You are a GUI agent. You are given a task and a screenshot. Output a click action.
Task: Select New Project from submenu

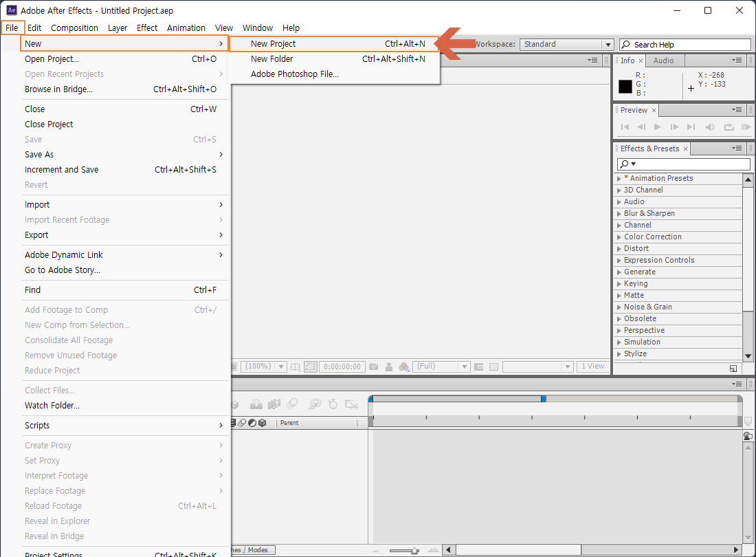click(333, 44)
